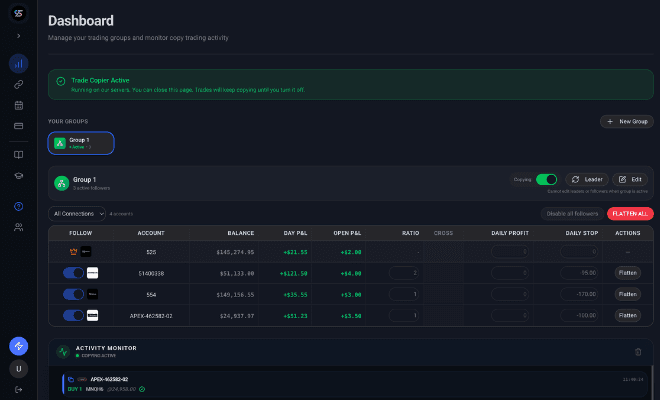The height and width of the screenshot is (400, 660).
Task: Click the balance $145,274.95
Action: click(x=235, y=252)
